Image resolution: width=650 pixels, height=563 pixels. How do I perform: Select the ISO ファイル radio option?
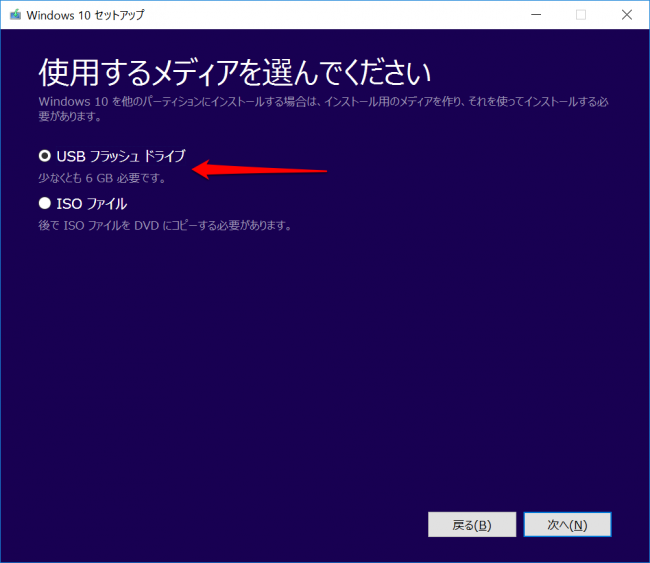click(x=44, y=203)
